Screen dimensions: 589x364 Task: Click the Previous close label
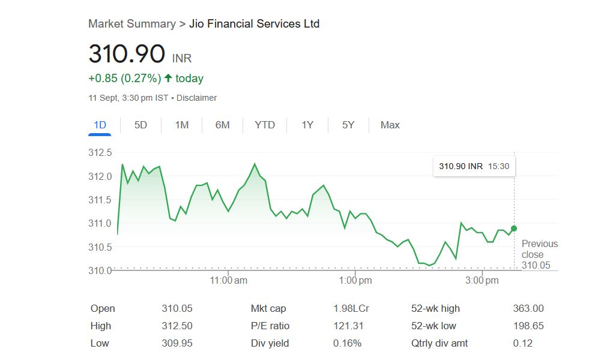point(539,249)
